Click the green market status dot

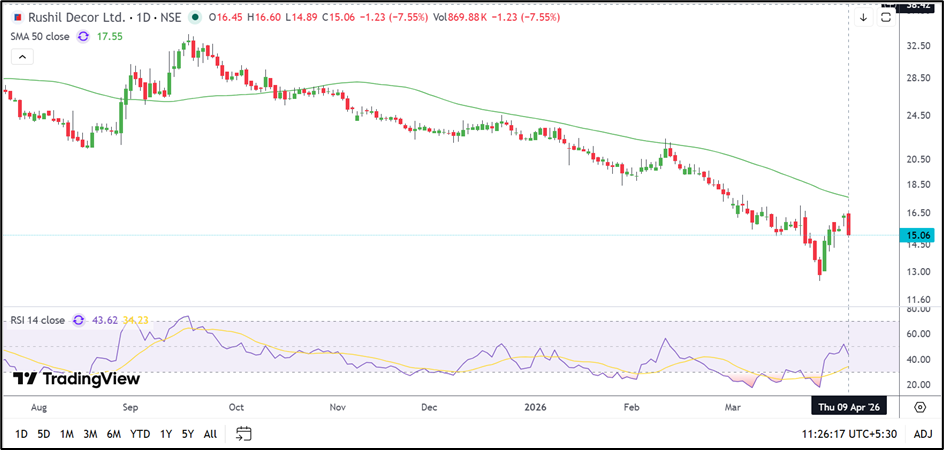[x=194, y=17]
